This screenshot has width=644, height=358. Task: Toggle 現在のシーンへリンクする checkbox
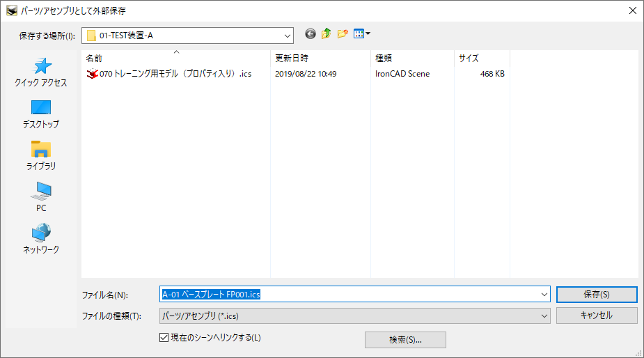coord(164,337)
